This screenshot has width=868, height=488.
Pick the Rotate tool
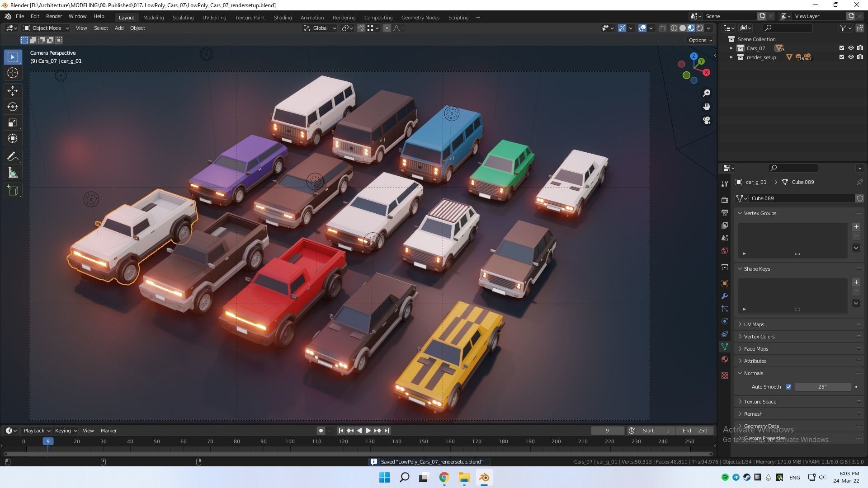[x=13, y=107]
